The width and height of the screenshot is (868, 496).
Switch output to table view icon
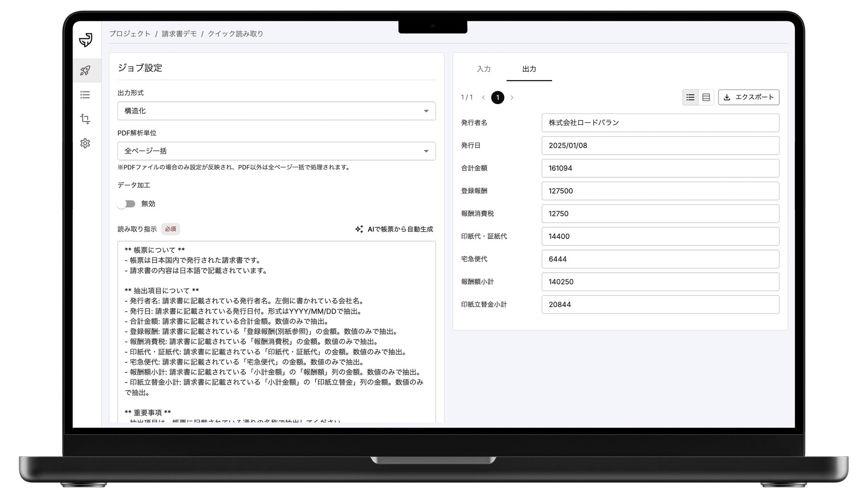point(706,97)
